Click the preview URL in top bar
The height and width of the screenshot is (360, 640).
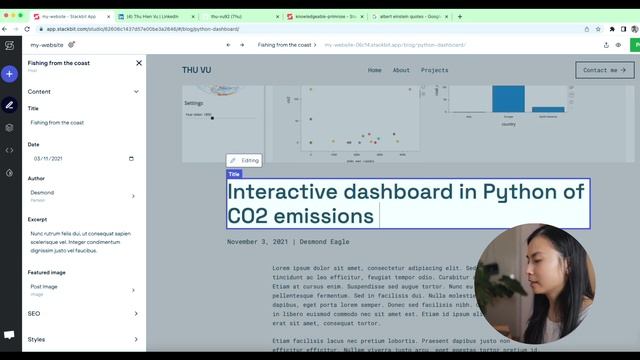point(395,45)
